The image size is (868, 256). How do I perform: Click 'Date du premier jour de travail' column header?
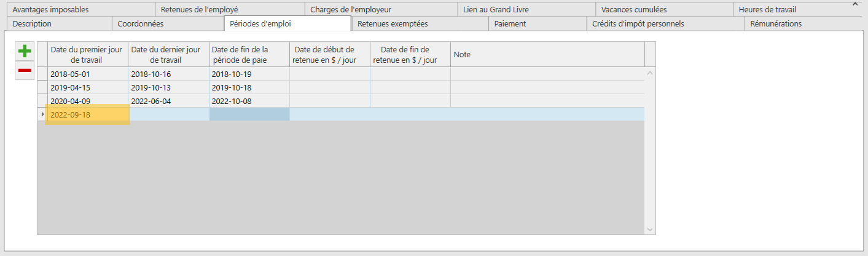(88, 55)
